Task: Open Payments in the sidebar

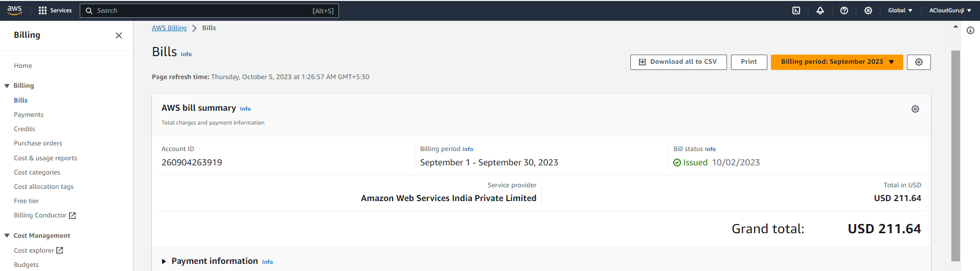Action: [29, 115]
